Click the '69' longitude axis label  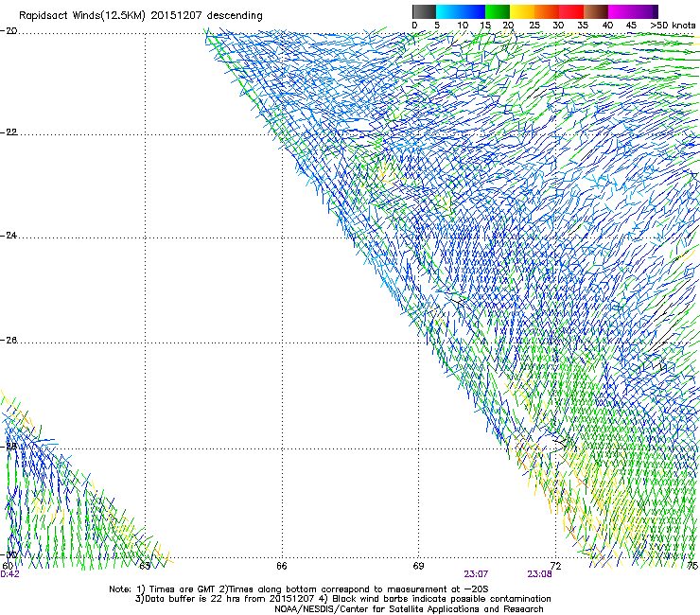(x=418, y=566)
